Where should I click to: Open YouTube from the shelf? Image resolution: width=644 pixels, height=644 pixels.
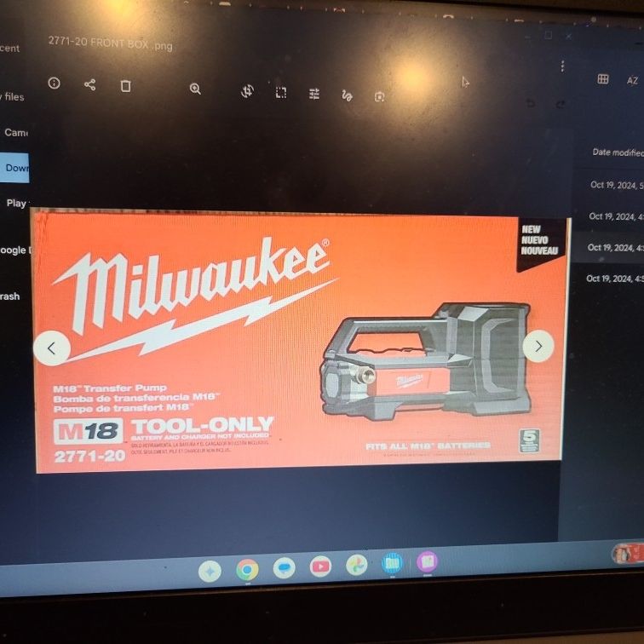coord(320,566)
